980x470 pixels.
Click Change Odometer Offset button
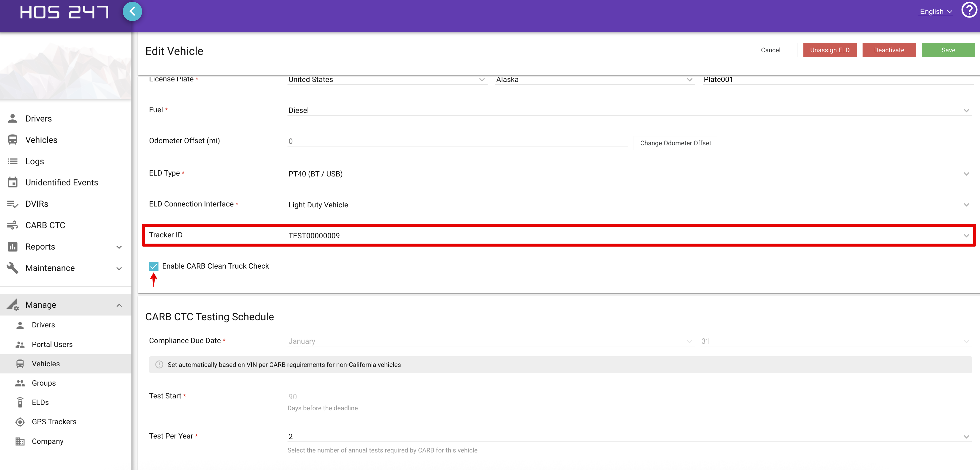[675, 143]
